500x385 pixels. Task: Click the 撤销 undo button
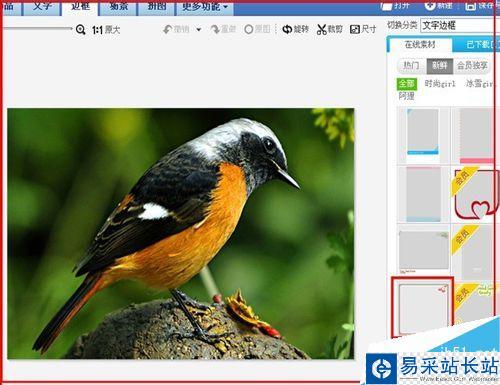tap(177, 29)
